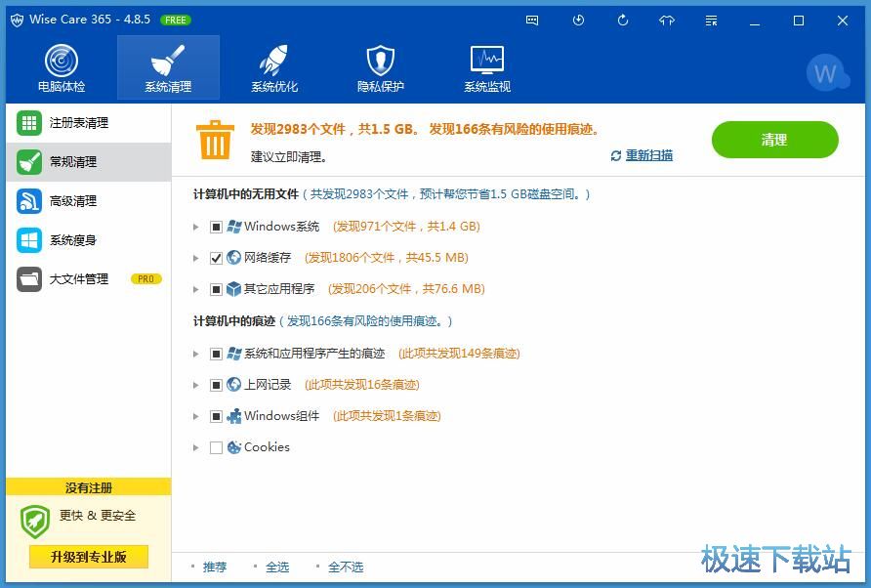Click the 升级到专业版 upgrade button
This screenshot has width=871, height=588.
click(x=88, y=557)
